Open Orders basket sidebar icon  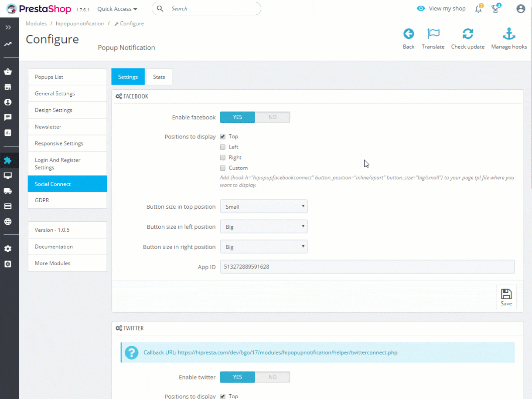[8, 72]
